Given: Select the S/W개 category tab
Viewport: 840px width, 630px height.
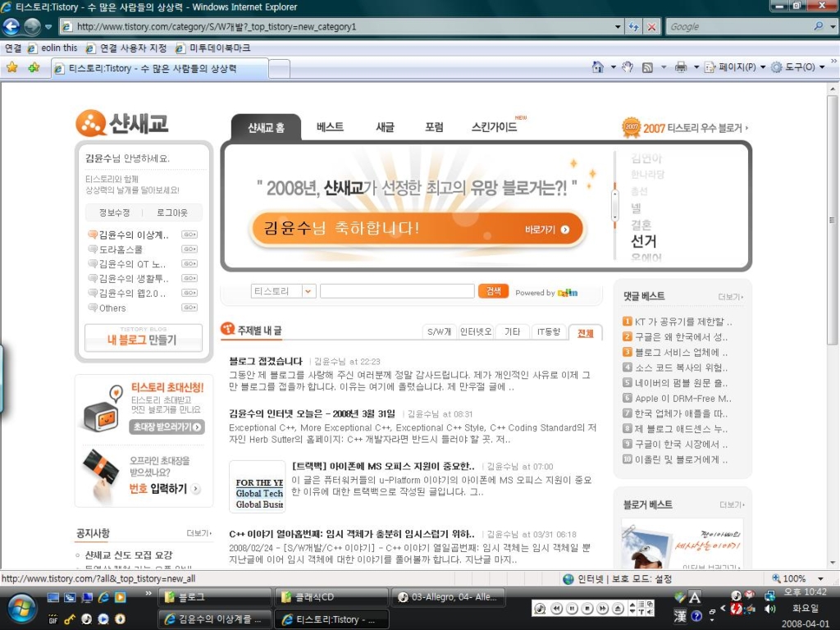Looking at the screenshot, I should coord(439,332).
